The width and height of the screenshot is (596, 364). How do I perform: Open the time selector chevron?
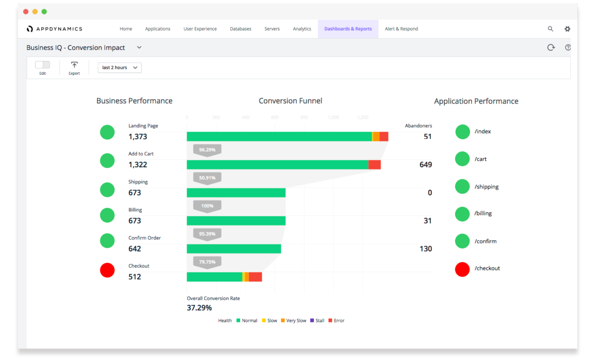tap(135, 67)
